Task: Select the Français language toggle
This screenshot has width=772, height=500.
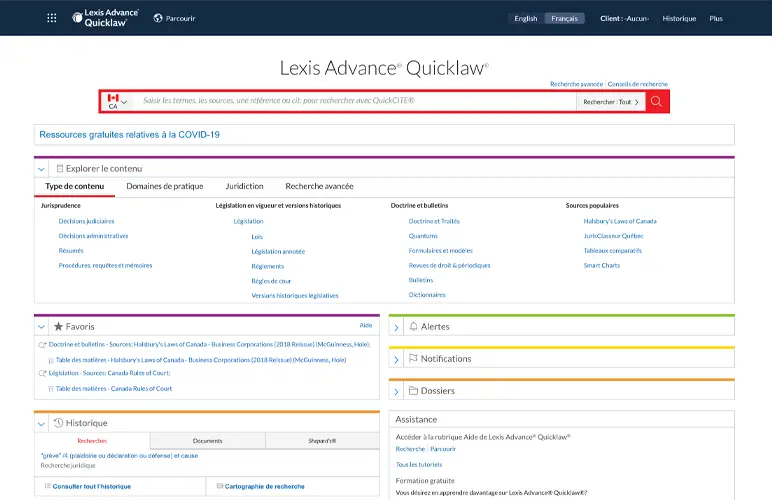Action: (x=564, y=18)
